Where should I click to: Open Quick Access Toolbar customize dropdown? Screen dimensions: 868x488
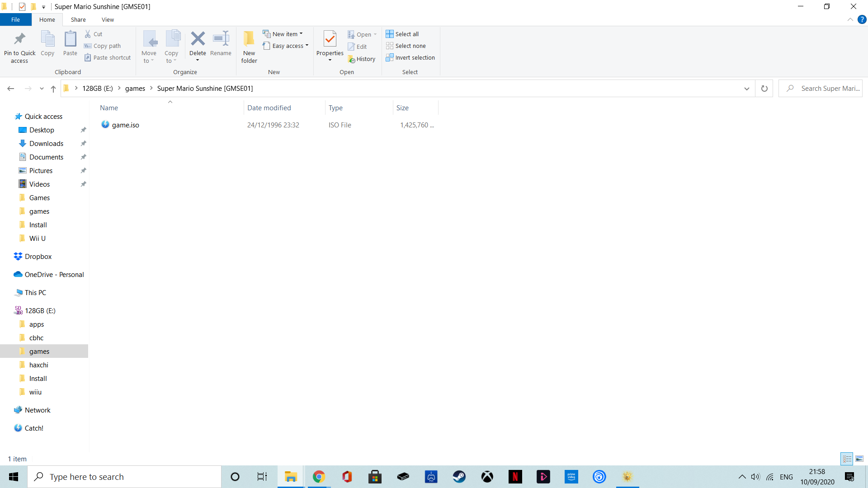pyautogui.click(x=43, y=7)
